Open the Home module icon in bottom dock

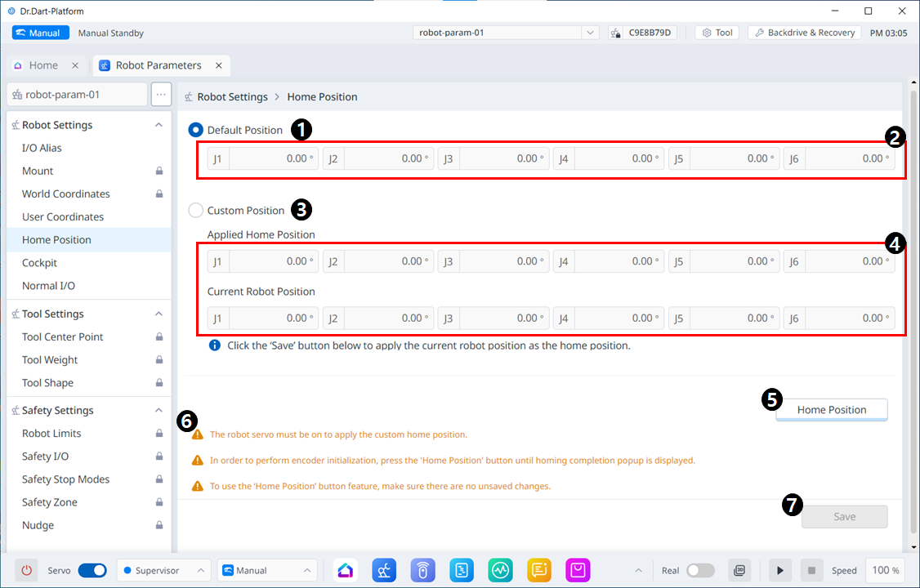tap(345, 570)
